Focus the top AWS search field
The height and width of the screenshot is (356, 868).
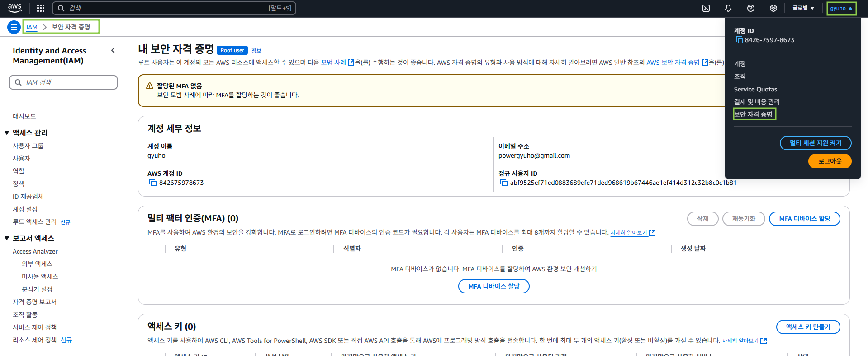pos(174,8)
